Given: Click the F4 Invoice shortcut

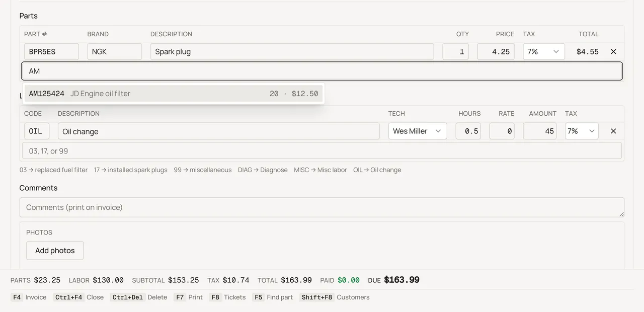Looking at the screenshot, I should click(x=29, y=297).
